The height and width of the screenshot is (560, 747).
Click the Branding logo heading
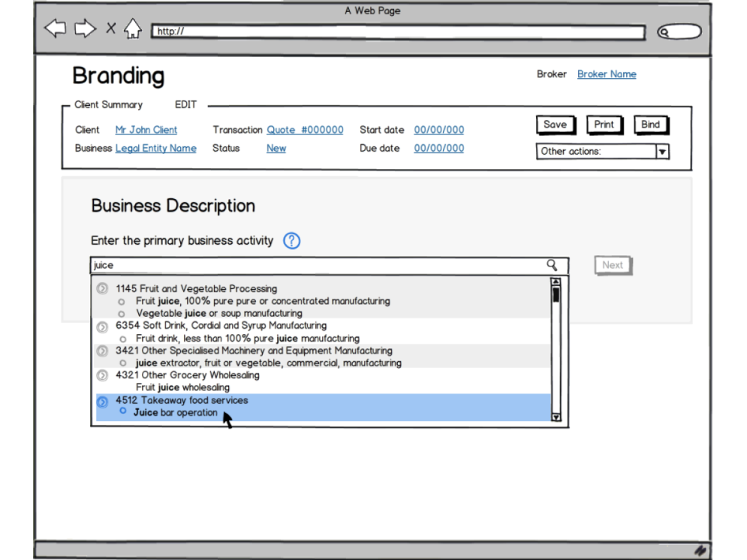[118, 76]
